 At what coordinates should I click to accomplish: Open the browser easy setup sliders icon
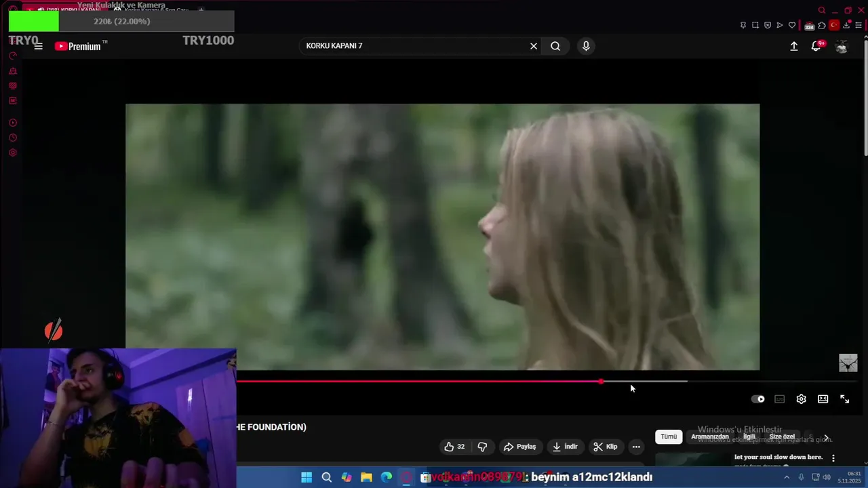click(x=859, y=25)
